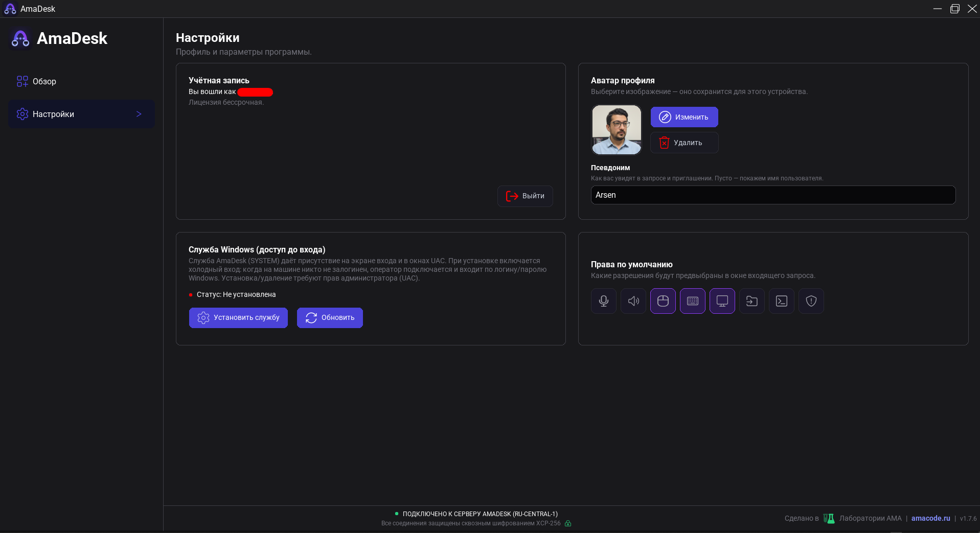Click Удалить to remove avatar
The height and width of the screenshot is (533, 980).
[684, 143]
